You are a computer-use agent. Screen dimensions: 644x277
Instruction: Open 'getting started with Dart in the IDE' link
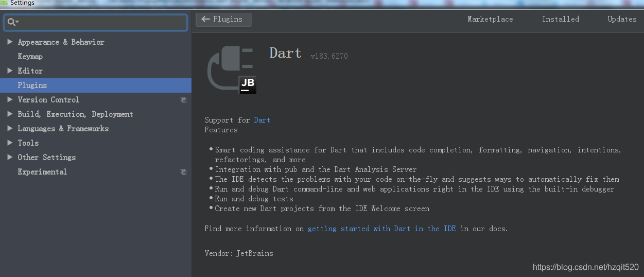[x=381, y=229]
